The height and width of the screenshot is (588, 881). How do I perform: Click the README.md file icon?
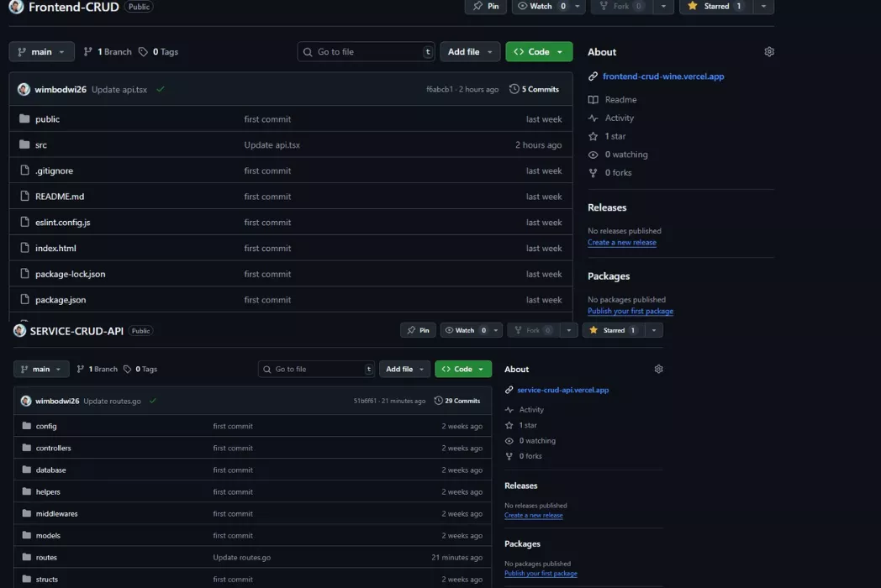[24, 196]
